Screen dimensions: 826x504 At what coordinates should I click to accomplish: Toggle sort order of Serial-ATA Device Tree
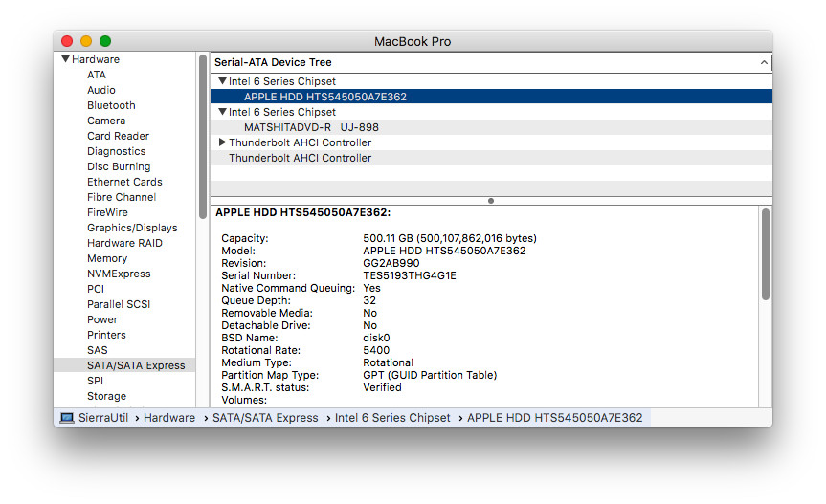[764, 62]
